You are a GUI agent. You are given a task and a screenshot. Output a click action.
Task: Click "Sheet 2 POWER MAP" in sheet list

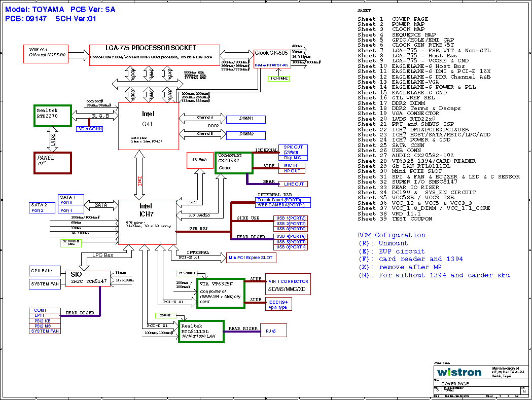[391, 24]
